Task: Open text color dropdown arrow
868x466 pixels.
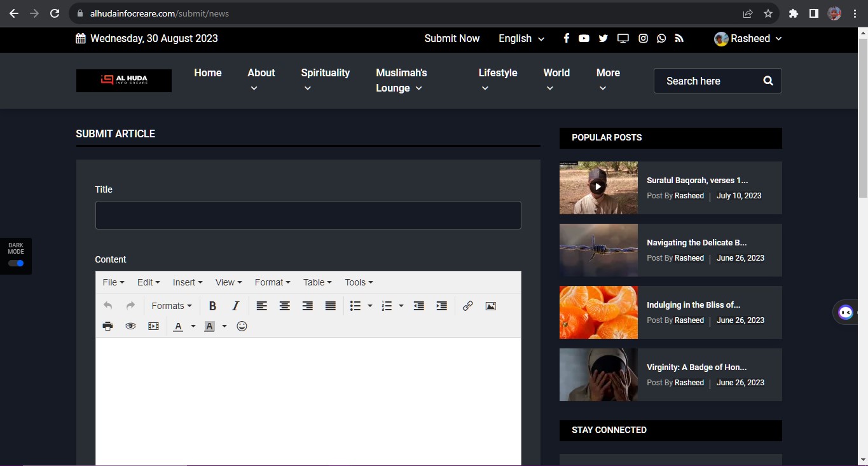Action: pyautogui.click(x=193, y=327)
